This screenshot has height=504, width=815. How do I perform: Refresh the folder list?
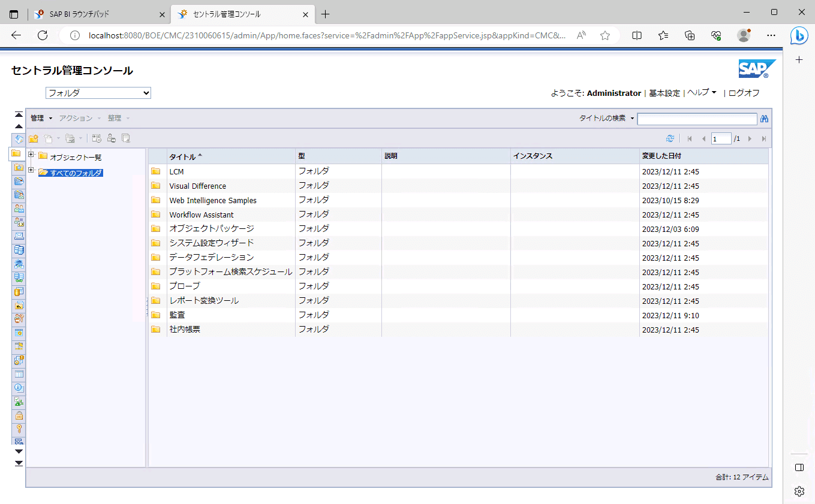670,138
